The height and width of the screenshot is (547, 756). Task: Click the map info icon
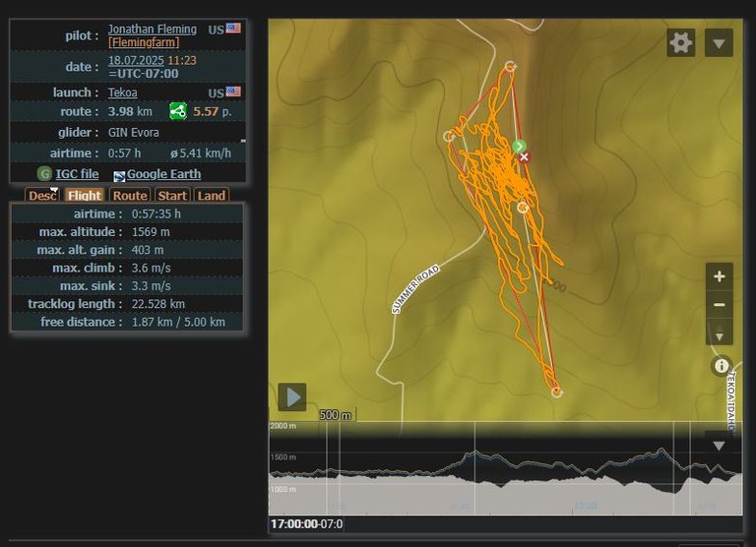722,366
